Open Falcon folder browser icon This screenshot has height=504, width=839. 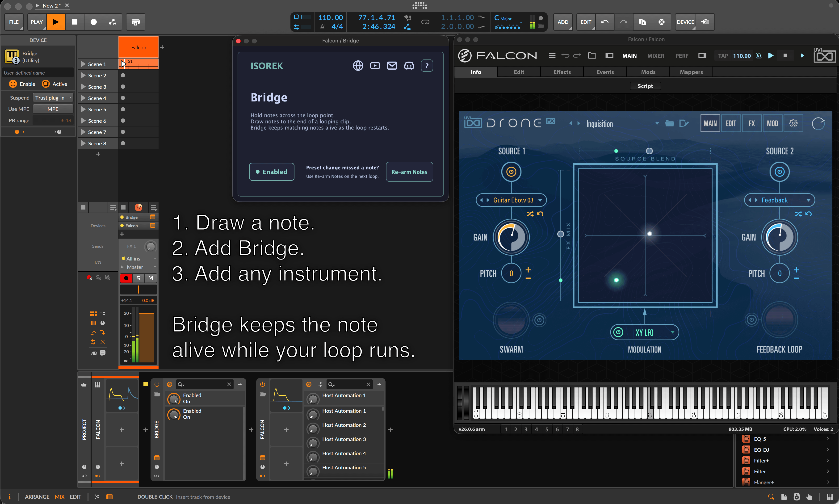coord(592,55)
